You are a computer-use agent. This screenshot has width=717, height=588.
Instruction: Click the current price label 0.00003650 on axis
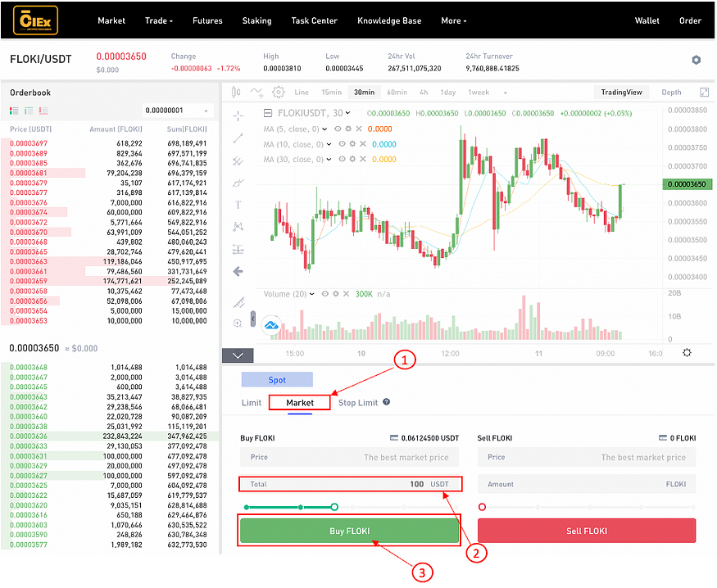coord(687,184)
